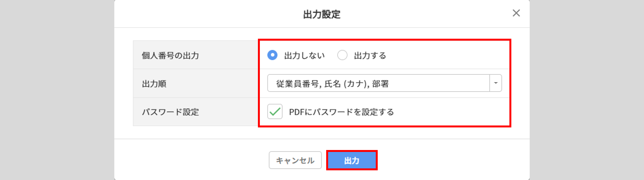Click the 出力順 row label

[x=154, y=84]
